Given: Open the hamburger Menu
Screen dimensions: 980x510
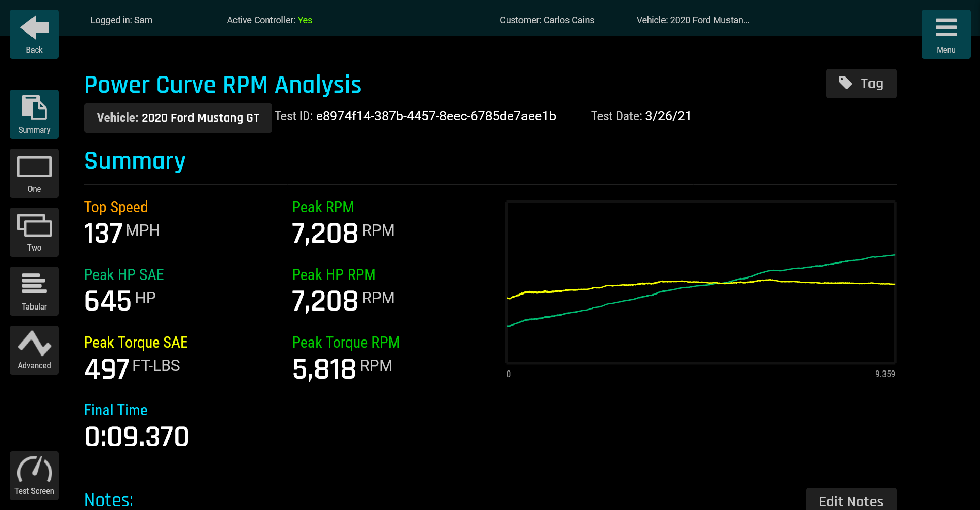Looking at the screenshot, I should click(x=946, y=34).
